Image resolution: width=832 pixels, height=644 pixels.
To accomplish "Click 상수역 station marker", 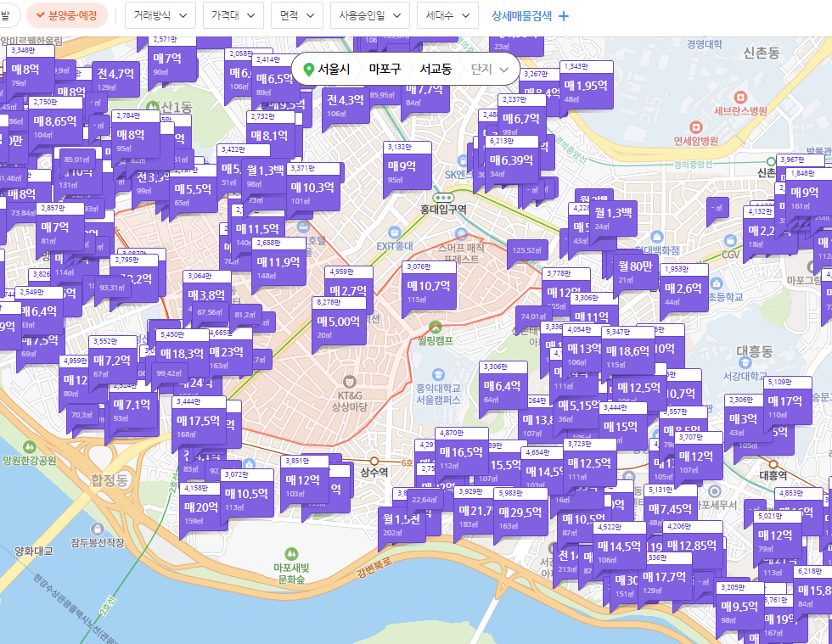I will coord(374,462).
